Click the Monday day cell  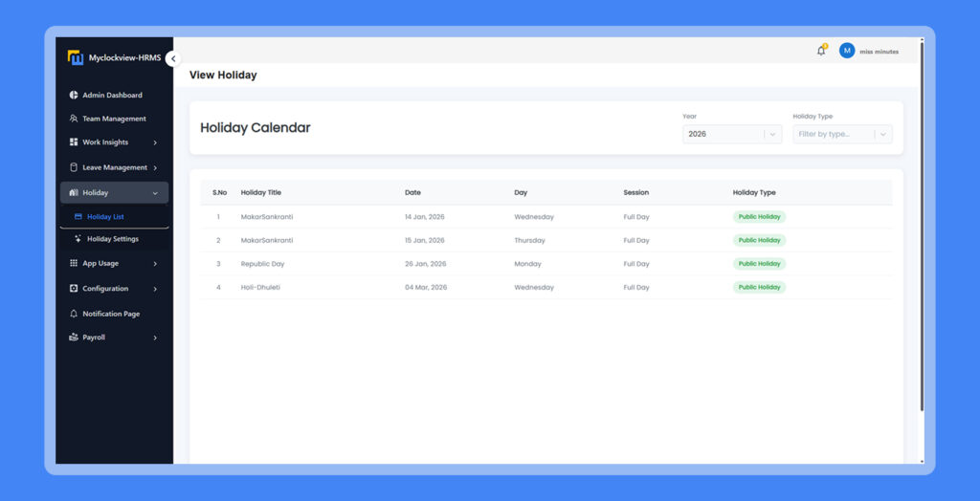point(527,264)
